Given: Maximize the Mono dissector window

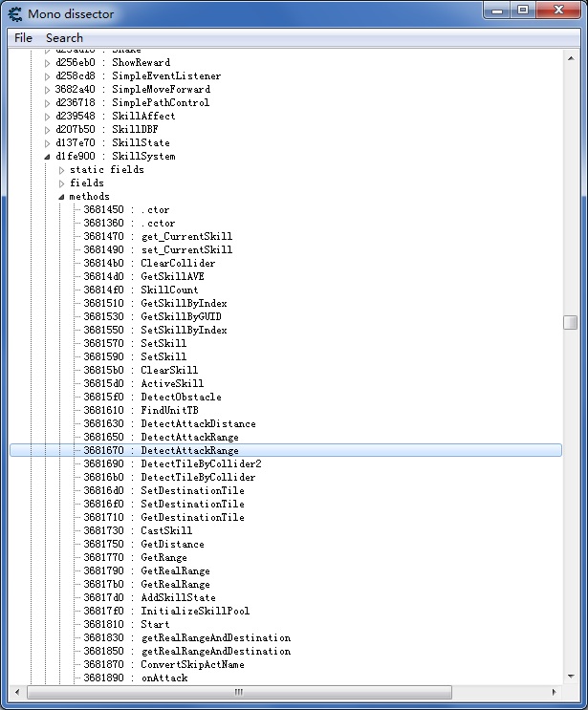Looking at the screenshot, I should (523, 11).
